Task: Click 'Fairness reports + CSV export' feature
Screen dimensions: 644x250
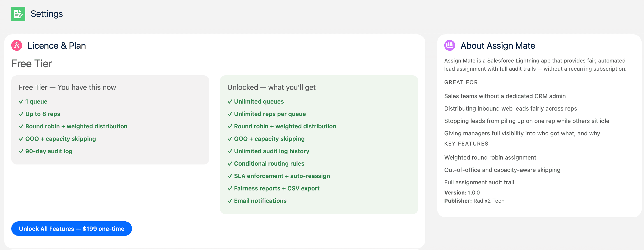Action: 273,188
